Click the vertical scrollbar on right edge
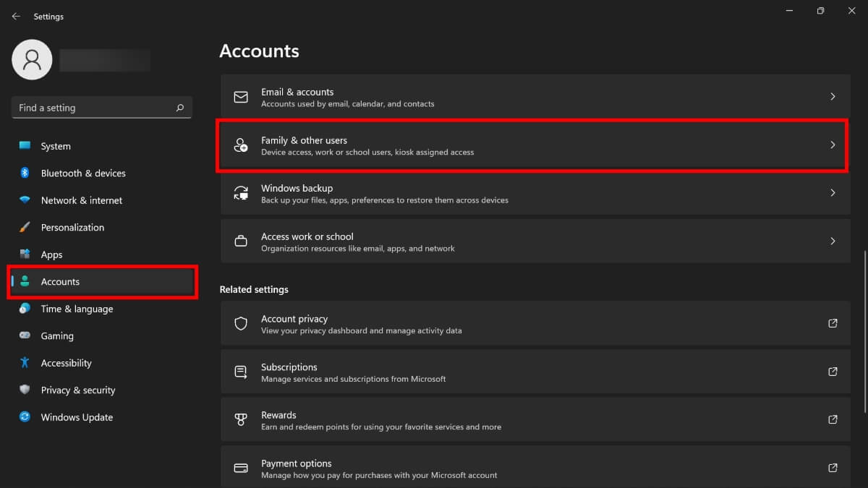The height and width of the screenshot is (488, 868). coord(864,333)
